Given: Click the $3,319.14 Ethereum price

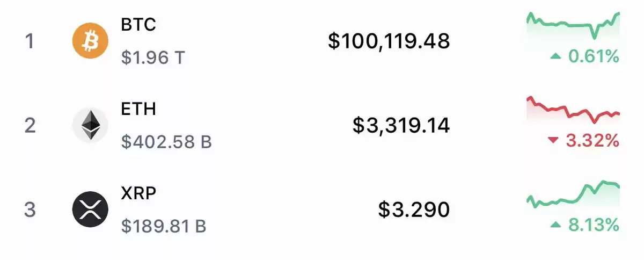Looking at the screenshot, I should coord(401,125).
